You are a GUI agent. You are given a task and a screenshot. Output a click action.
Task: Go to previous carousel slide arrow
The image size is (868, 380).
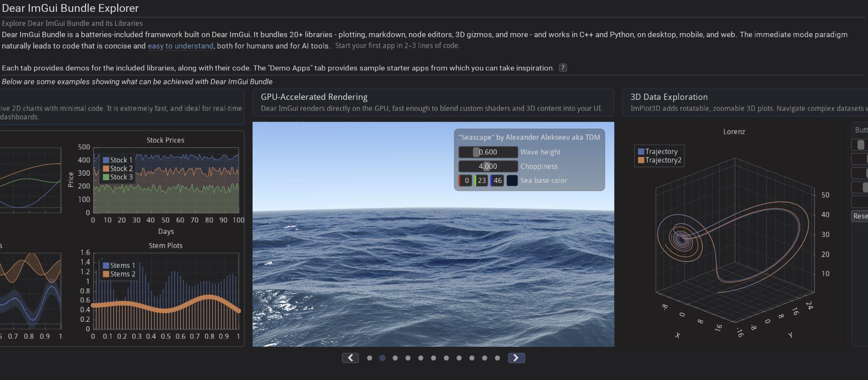[350, 358]
